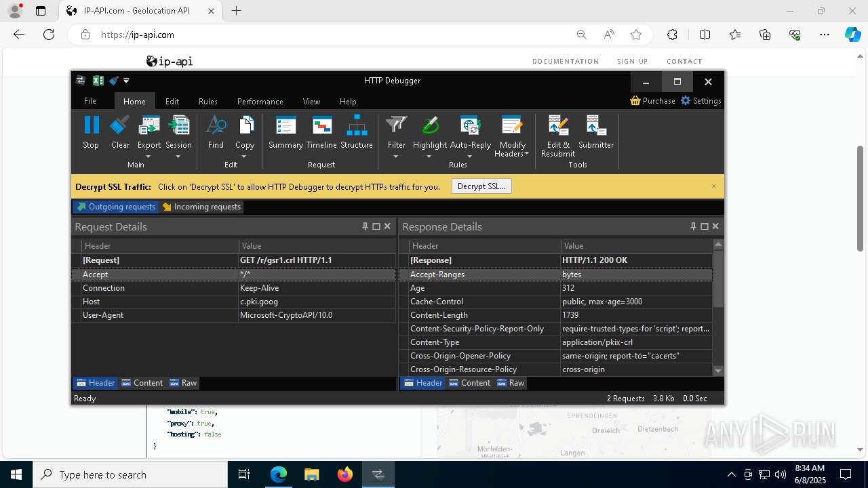Switch Request Details to Content tab
The image size is (868, 488).
[x=142, y=383]
